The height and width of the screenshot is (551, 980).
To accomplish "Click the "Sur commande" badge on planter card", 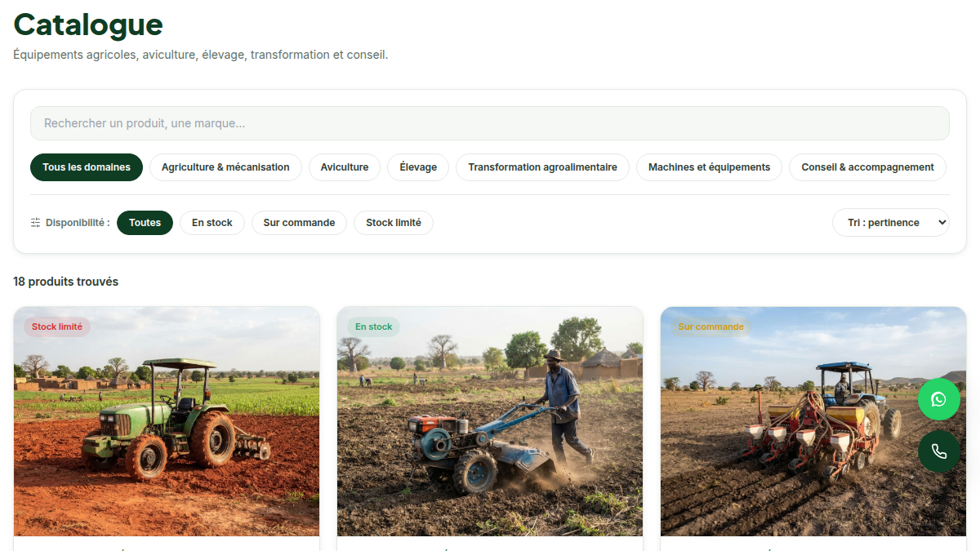I will (711, 327).
